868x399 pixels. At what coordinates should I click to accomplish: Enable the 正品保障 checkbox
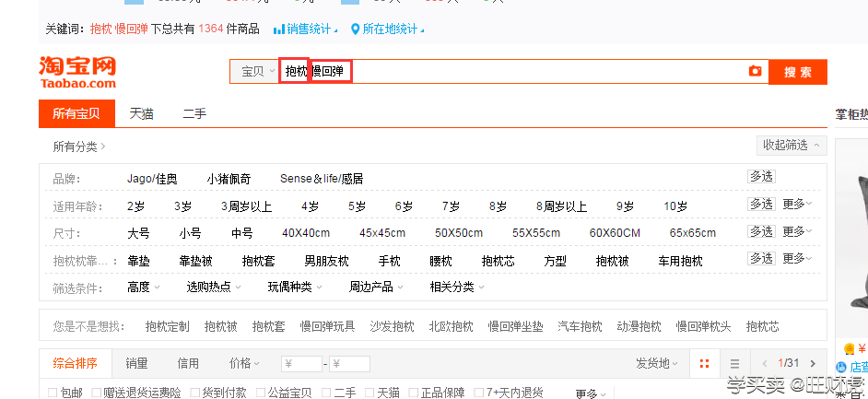(414, 393)
